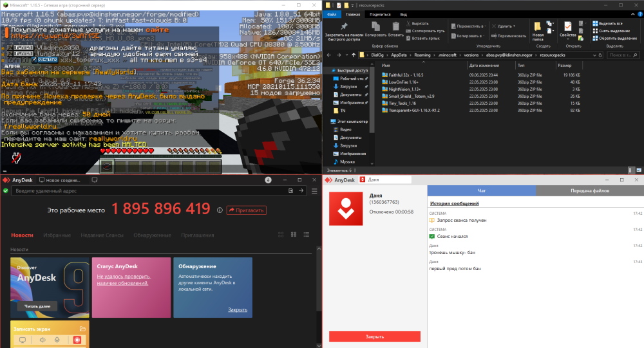The width and height of the screenshot is (644, 348).
Task: Click the red Закрыть button in Даня window
Action: (375, 336)
